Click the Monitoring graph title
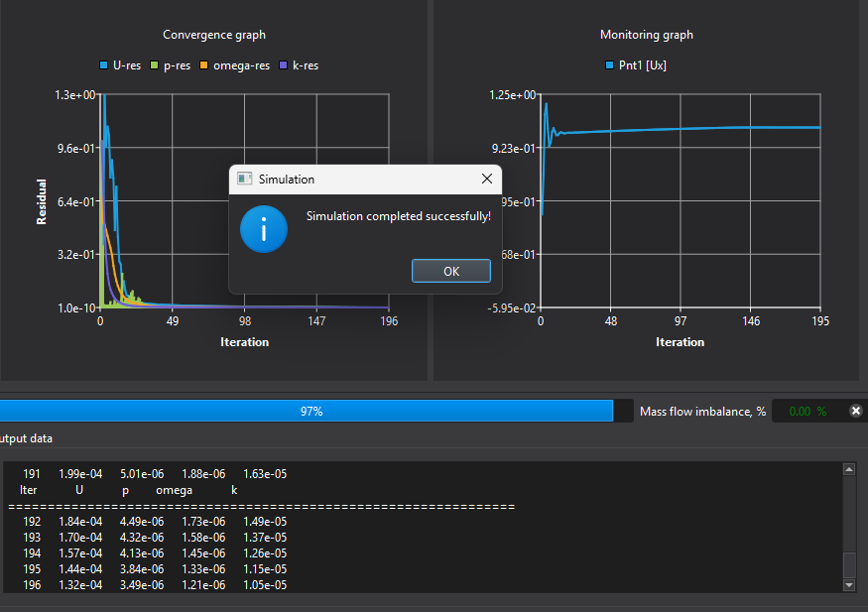Image resolution: width=868 pixels, height=612 pixels. pyautogui.click(x=647, y=35)
